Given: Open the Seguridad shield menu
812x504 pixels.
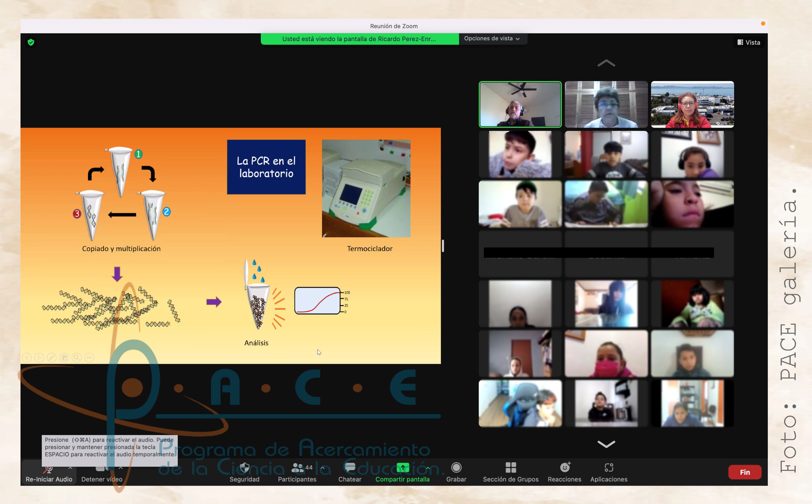Looking at the screenshot, I should tap(244, 472).
